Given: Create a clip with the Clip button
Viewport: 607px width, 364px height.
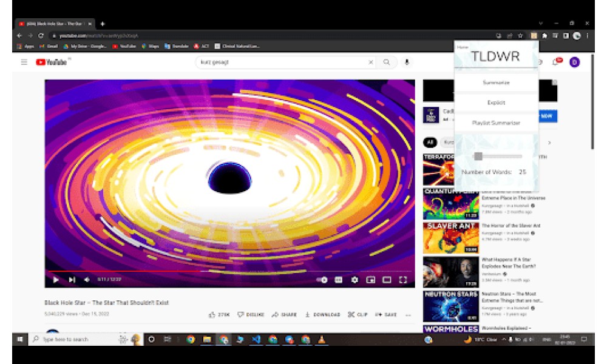Looking at the screenshot, I should tap(358, 314).
